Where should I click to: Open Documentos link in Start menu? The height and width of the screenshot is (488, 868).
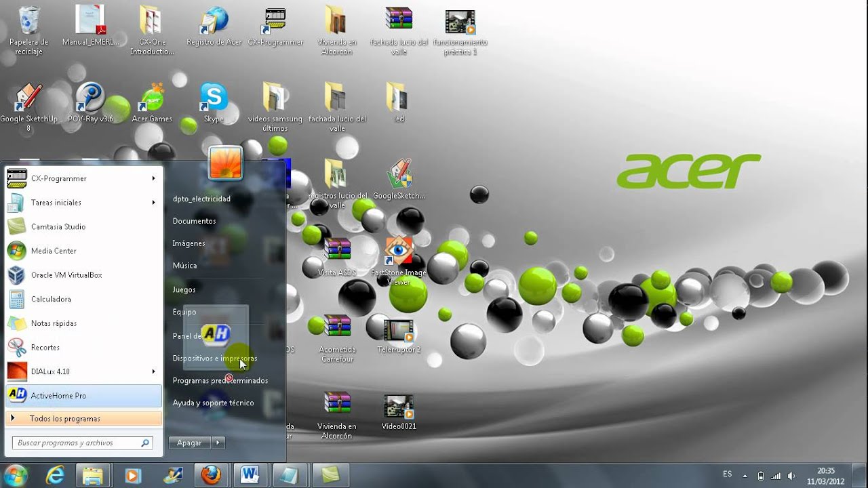pyautogui.click(x=195, y=221)
